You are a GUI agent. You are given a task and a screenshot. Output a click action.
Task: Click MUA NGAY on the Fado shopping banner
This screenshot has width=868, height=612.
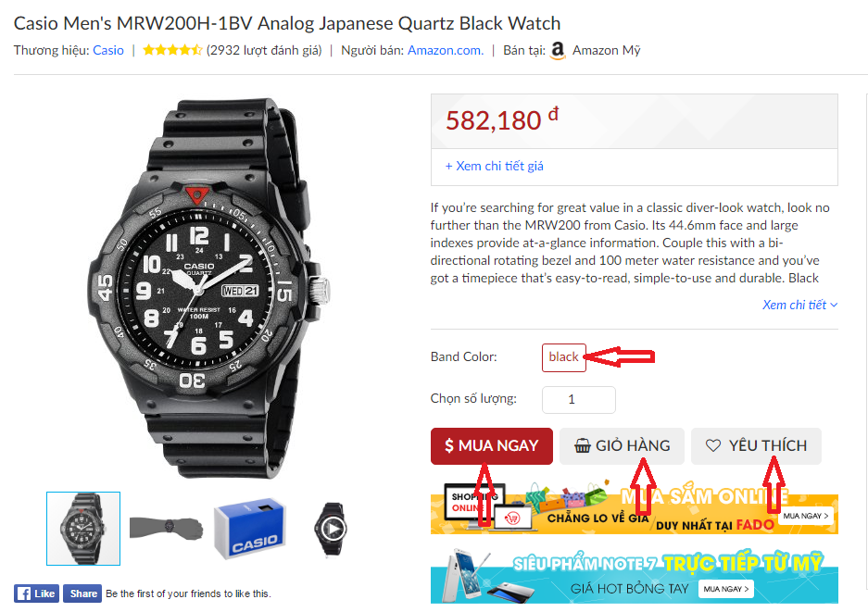point(805,516)
